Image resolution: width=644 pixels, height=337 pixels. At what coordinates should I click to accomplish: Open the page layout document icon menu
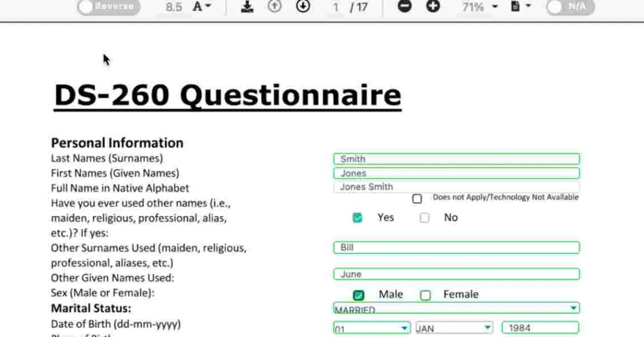tap(521, 7)
